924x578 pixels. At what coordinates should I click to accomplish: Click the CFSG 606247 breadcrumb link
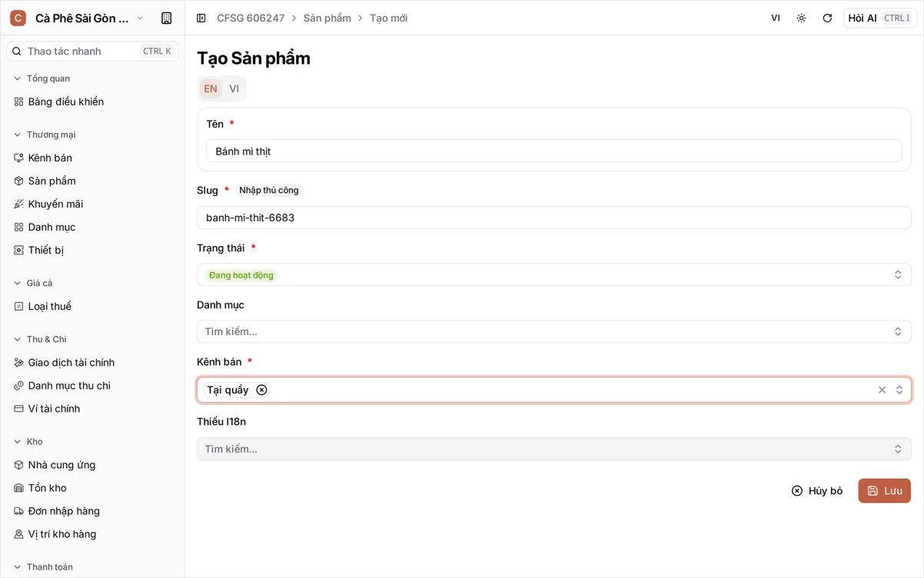251,18
